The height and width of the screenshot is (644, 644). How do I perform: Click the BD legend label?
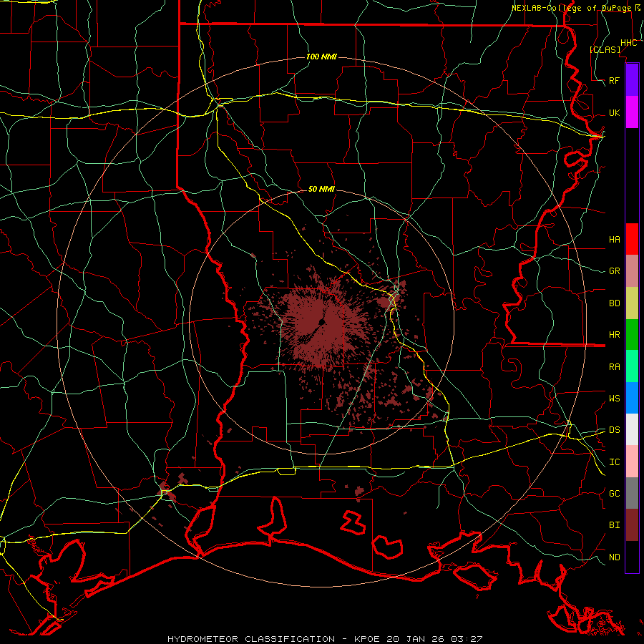(614, 303)
